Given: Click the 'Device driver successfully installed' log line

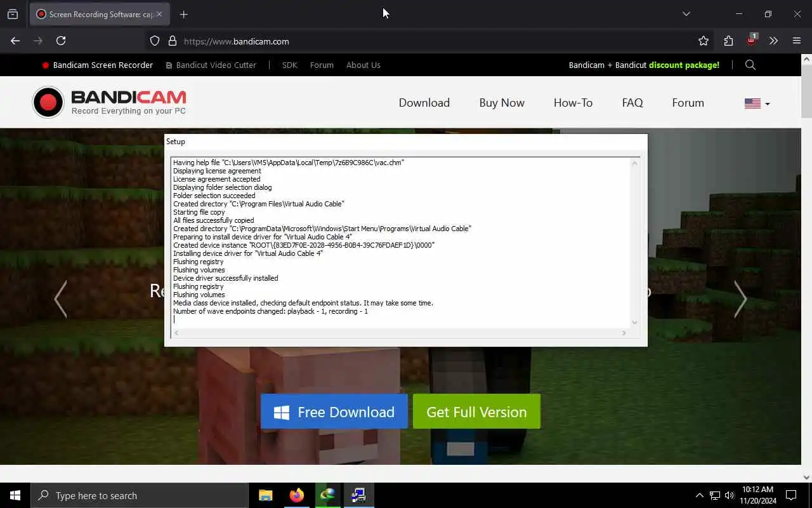Looking at the screenshot, I should tap(226, 278).
